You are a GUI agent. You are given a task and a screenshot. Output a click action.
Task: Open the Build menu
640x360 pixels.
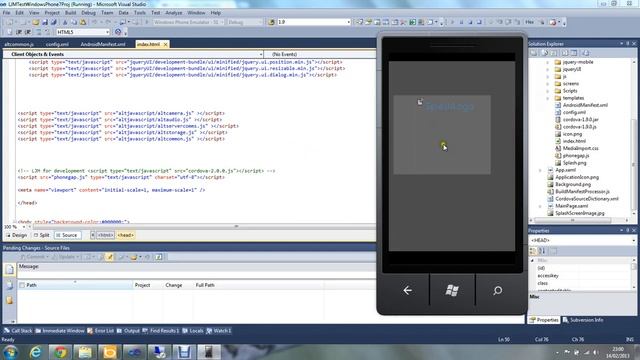pos(71,13)
